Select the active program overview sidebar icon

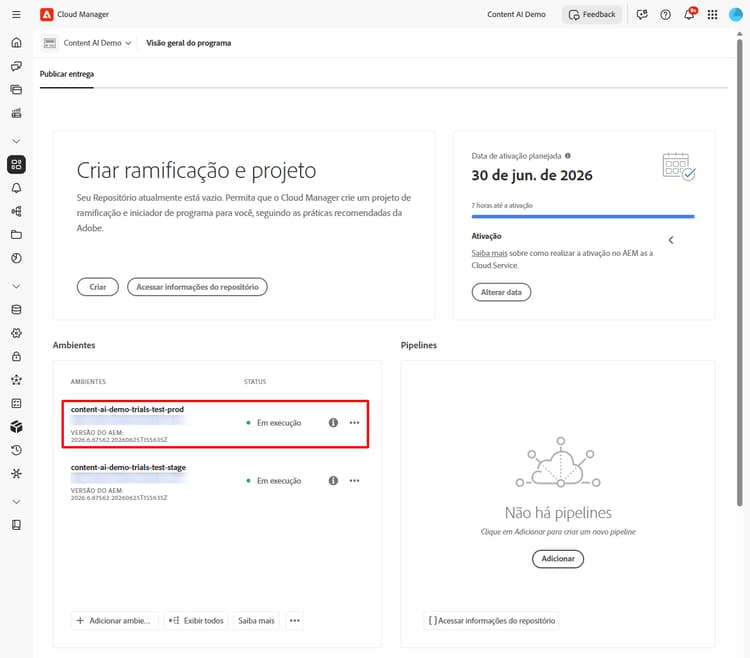[x=16, y=164]
